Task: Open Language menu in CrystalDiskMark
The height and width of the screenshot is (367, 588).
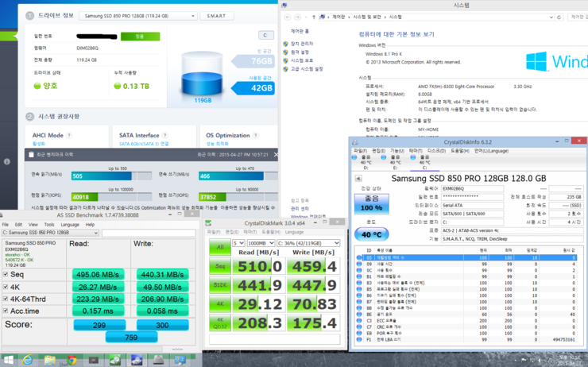Action: 294,232
